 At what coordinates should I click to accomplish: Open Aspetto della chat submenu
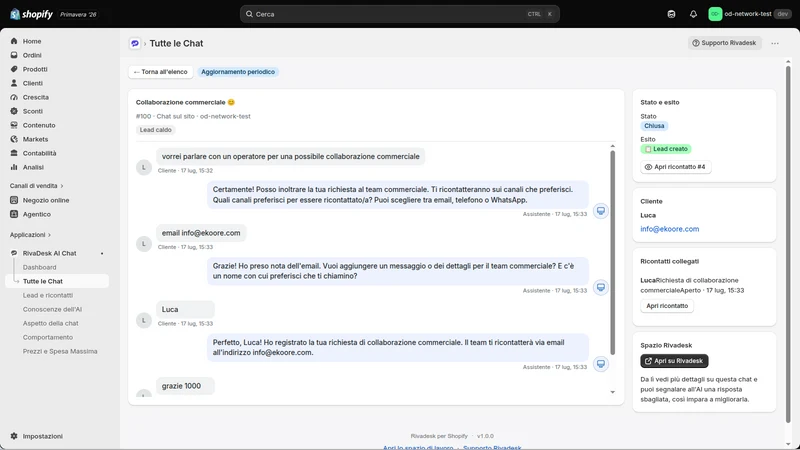51,323
